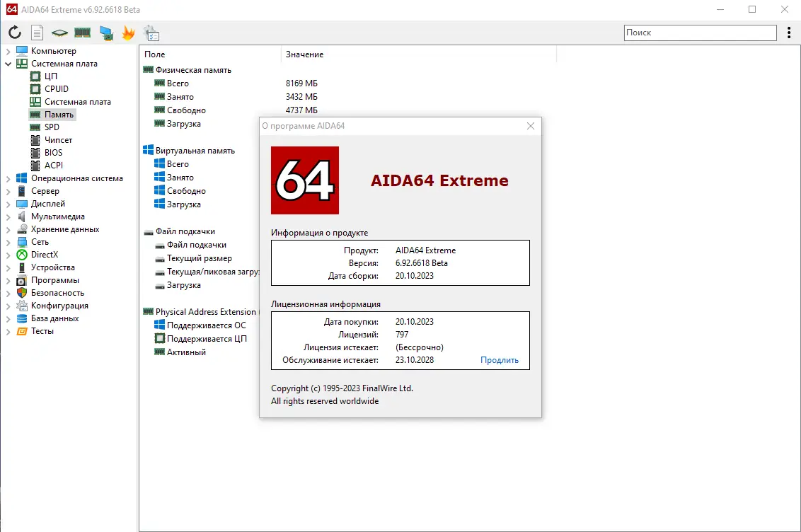The width and height of the screenshot is (801, 532).
Task: Select the Чипсет tree item
Action: point(58,140)
